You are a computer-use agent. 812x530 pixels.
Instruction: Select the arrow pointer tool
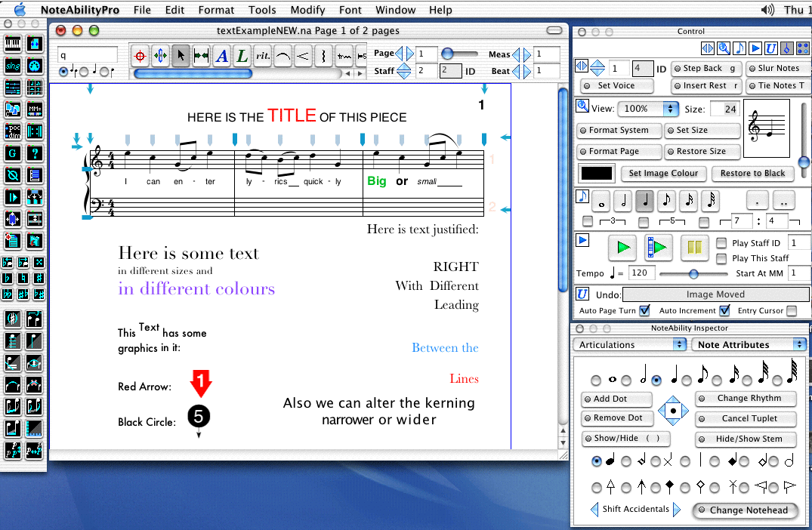pyautogui.click(x=181, y=55)
